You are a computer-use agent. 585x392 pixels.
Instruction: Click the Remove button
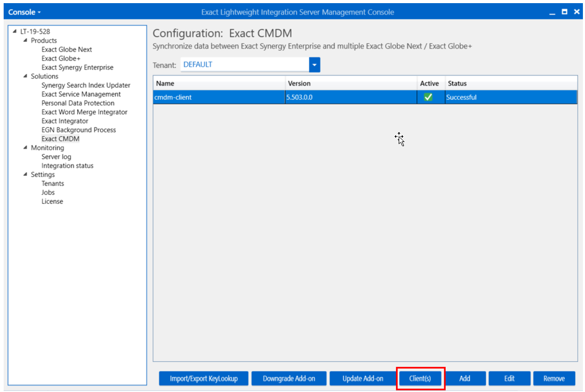[x=554, y=378]
